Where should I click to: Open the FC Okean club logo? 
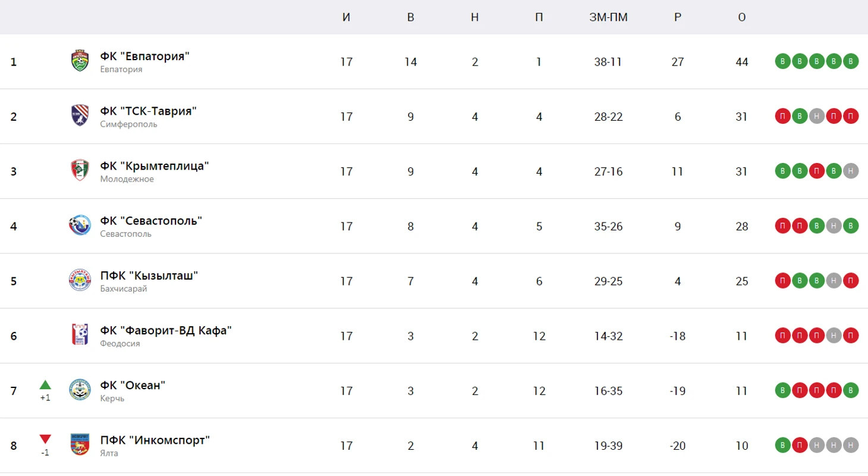[80, 390]
